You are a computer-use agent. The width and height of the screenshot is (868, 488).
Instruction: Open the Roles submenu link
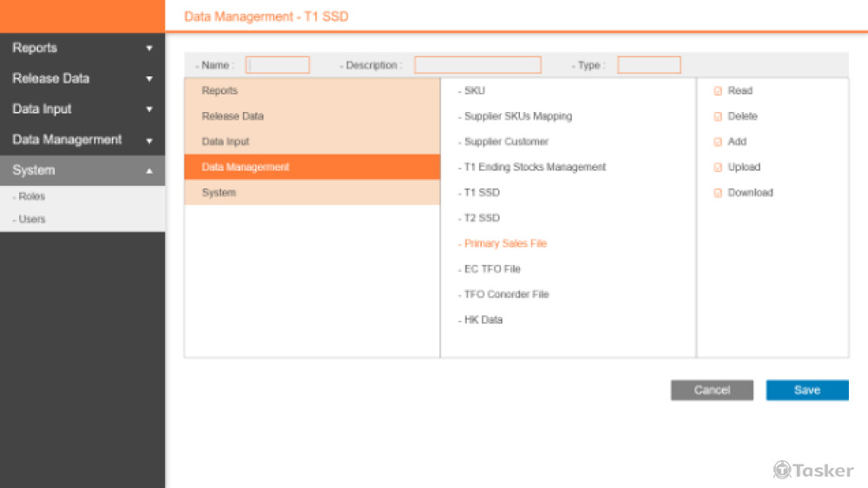pyautogui.click(x=33, y=197)
